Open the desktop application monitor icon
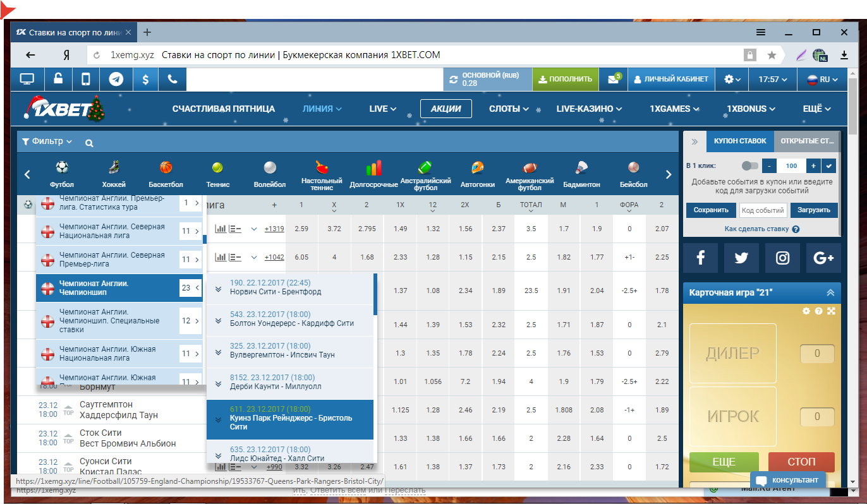 click(x=27, y=80)
